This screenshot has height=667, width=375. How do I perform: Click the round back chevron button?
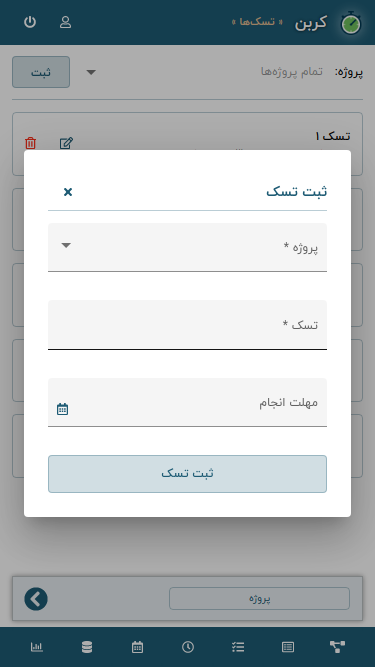(x=36, y=599)
